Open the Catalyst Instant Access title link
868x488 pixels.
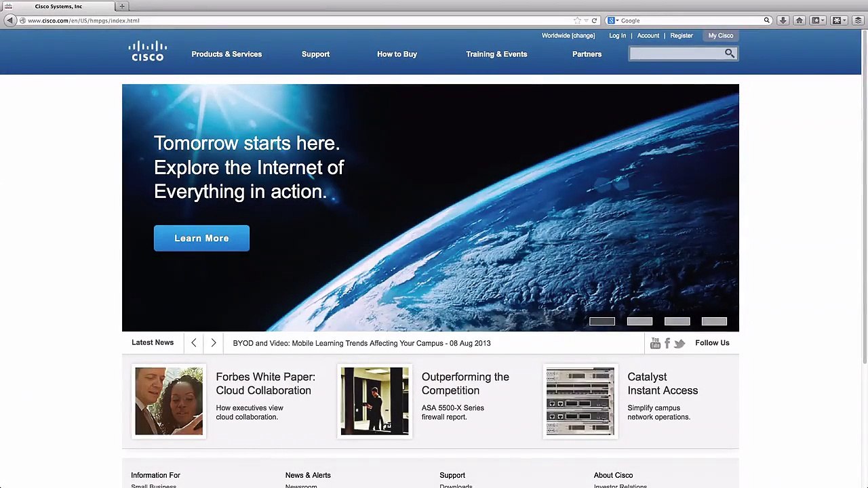click(663, 384)
